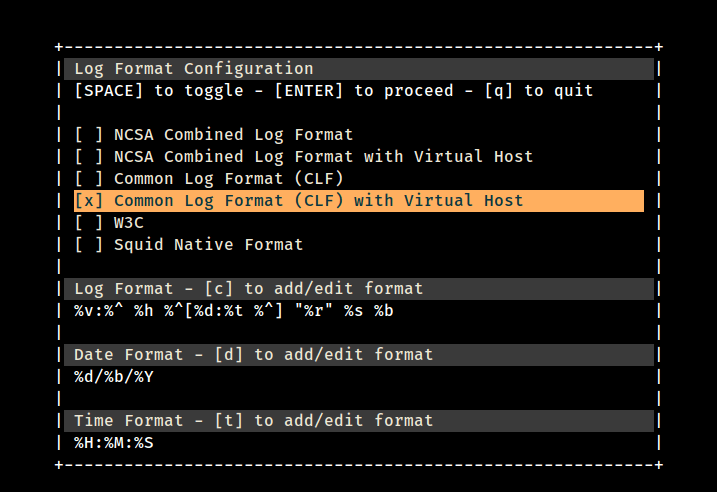Toggle the Squid Native Format checkbox
This screenshot has width=717, height=492.
88,245
